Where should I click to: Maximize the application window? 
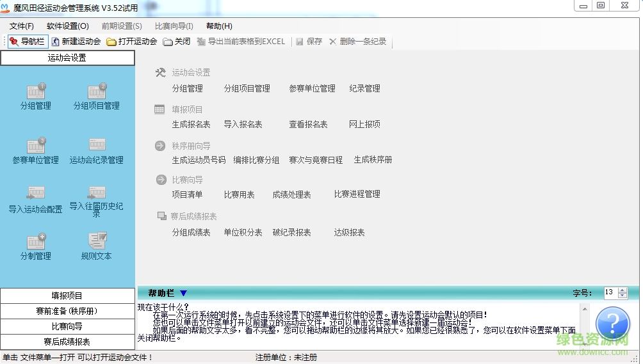600,5
